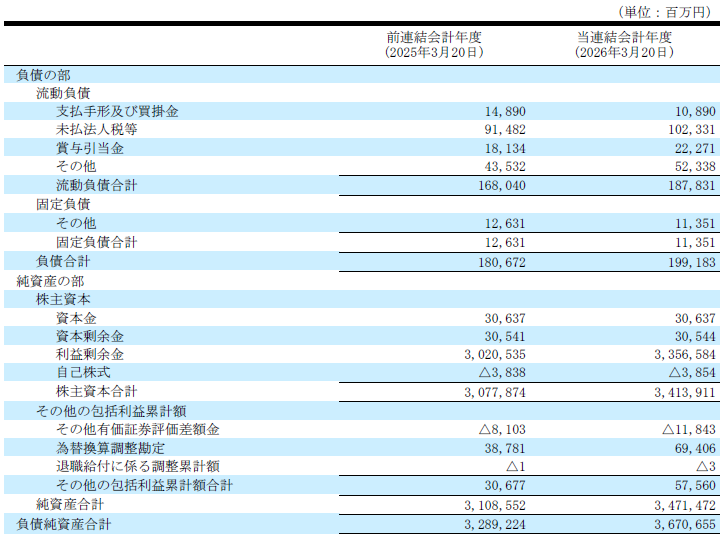Click the value 199,183
The height and width of the screenshot is (536, 726).
coord(692,262)
